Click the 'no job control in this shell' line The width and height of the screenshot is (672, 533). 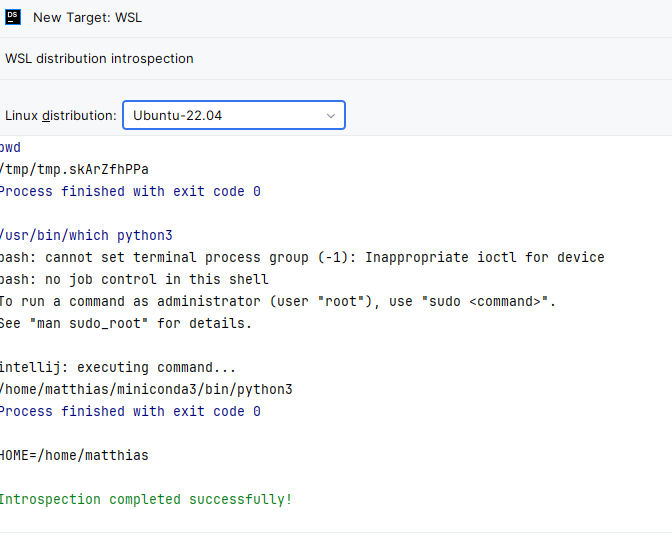coord(134,279)
